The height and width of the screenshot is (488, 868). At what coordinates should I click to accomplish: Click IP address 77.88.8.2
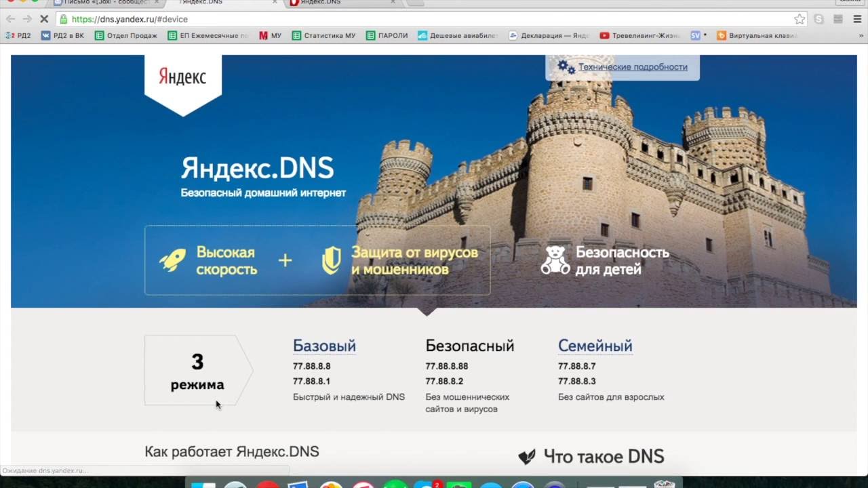pos(444,381)
